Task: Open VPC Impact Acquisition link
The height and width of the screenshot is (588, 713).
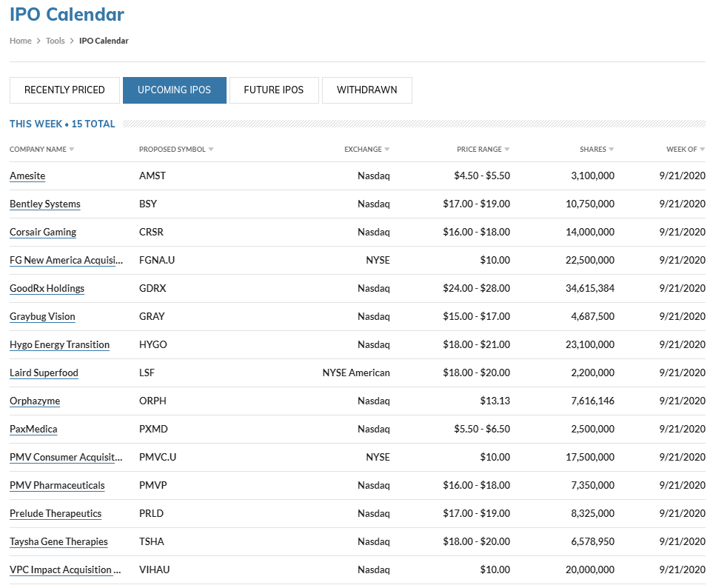Action: point(65,570)
